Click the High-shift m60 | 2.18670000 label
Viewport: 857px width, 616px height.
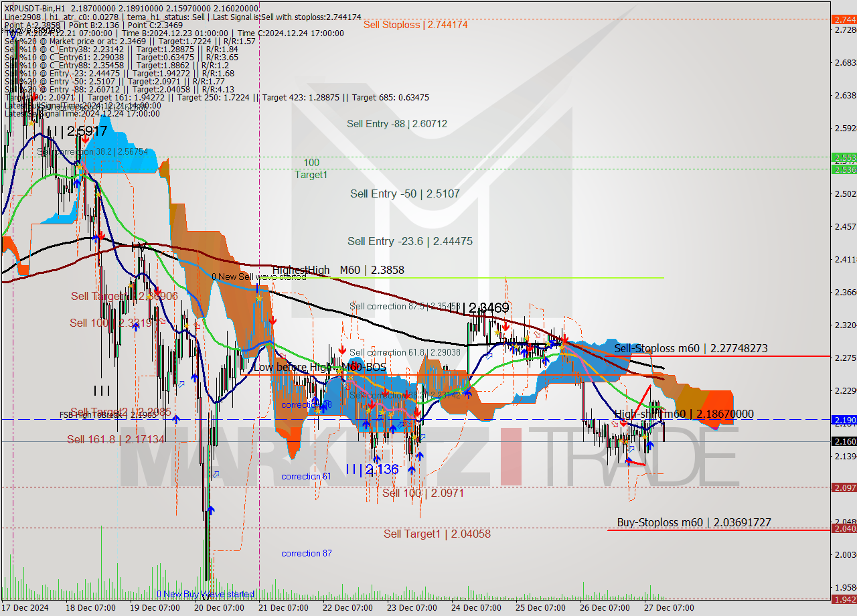point(684,414)
